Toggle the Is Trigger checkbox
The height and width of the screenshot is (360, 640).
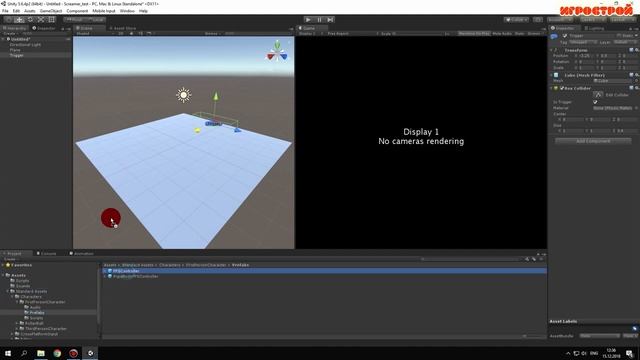(x=595, y=102)
